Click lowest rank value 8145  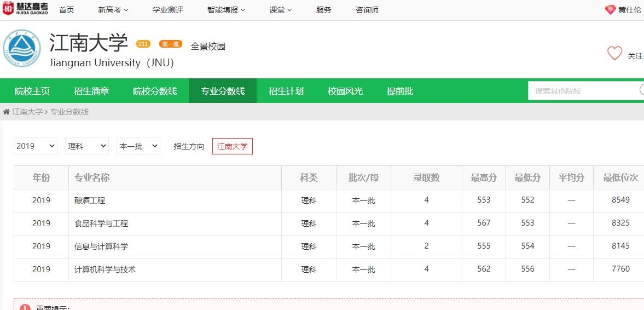point(620,246)
